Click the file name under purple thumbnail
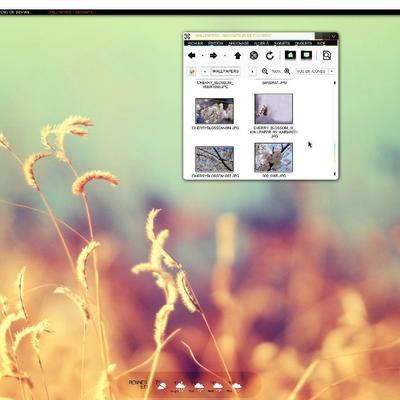This screenshot has height=400, width=400. tap(274, 132)
